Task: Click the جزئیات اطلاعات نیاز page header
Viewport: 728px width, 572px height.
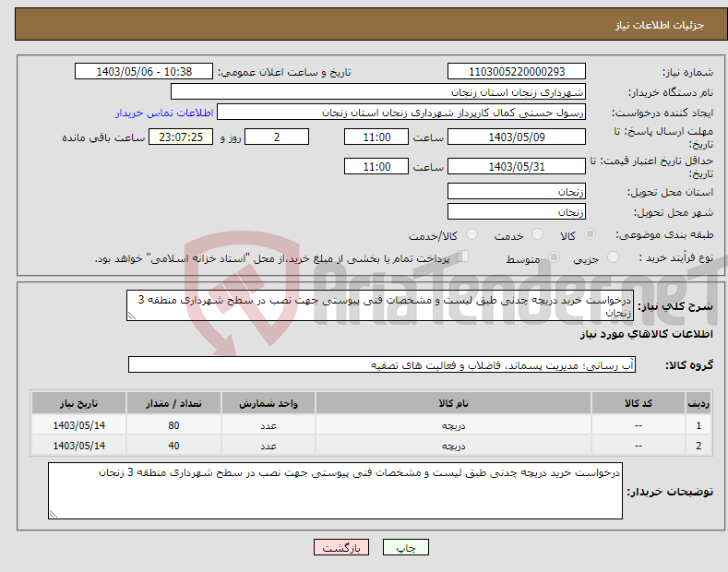Action: 660,25
